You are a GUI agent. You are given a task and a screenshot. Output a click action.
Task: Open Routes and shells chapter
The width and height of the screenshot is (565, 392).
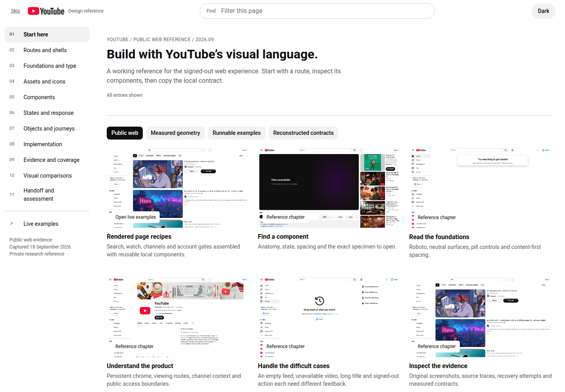[x=47, y=50]
